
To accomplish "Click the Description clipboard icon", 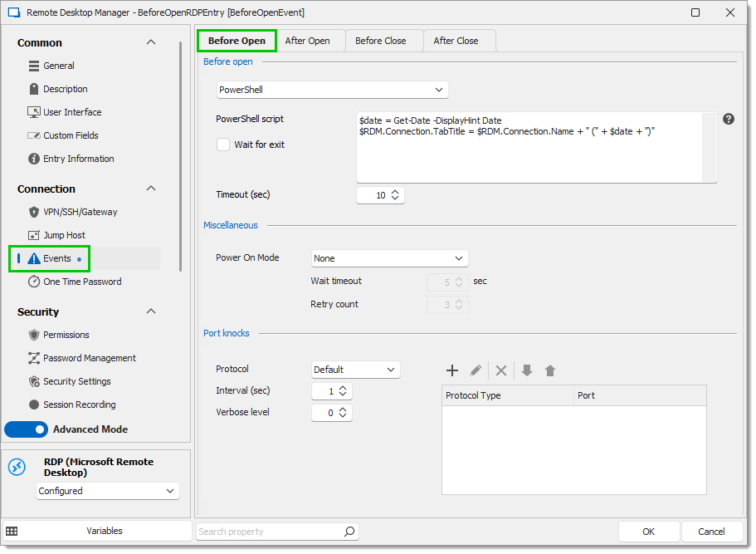I will coord(34,89).
